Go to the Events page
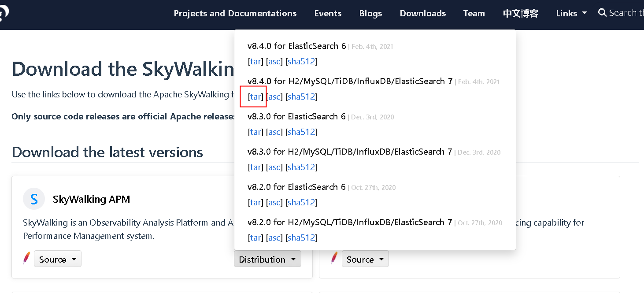This screenshot has height=293, width=644. click(328, 13)
